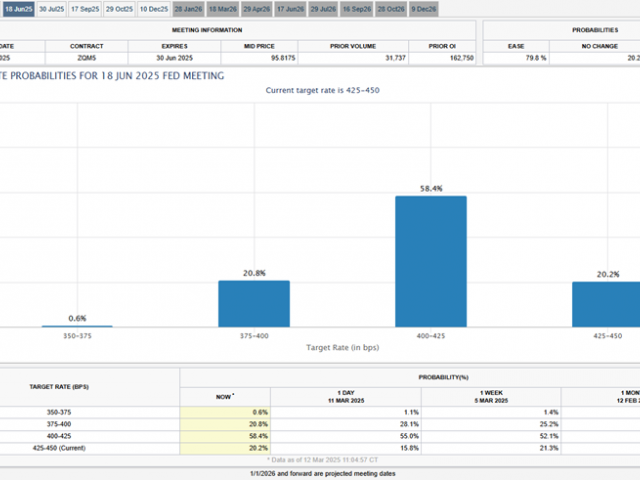Open the 9 Dec26 meeting tab
640x480 pixels.
tap(425, 9)
